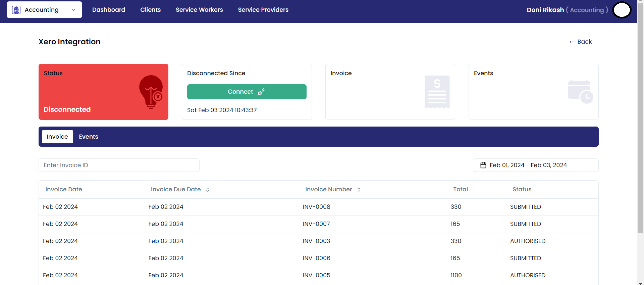
Task: Open the user profile avatar circle
Action: (622, 10)
